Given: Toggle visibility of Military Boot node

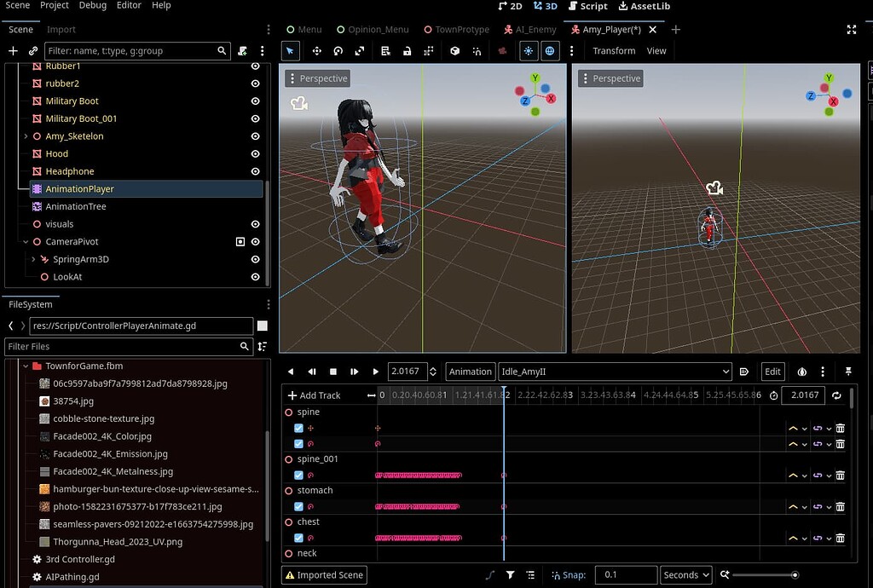Looking at the screenshot, I should point(255,101).
